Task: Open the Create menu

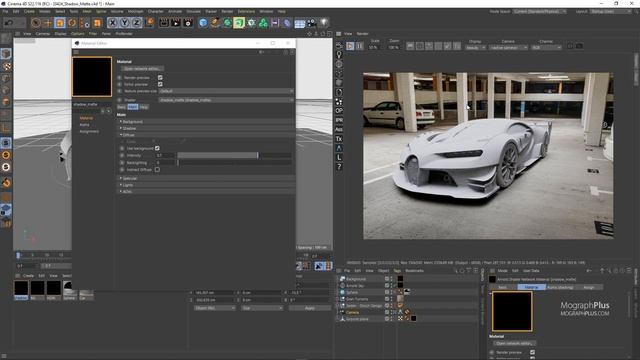Action: tap(29, 11)
